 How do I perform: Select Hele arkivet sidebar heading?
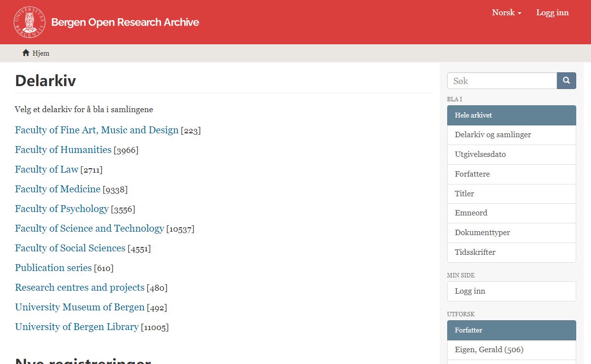pyautogui.click(x=512, y=115)
